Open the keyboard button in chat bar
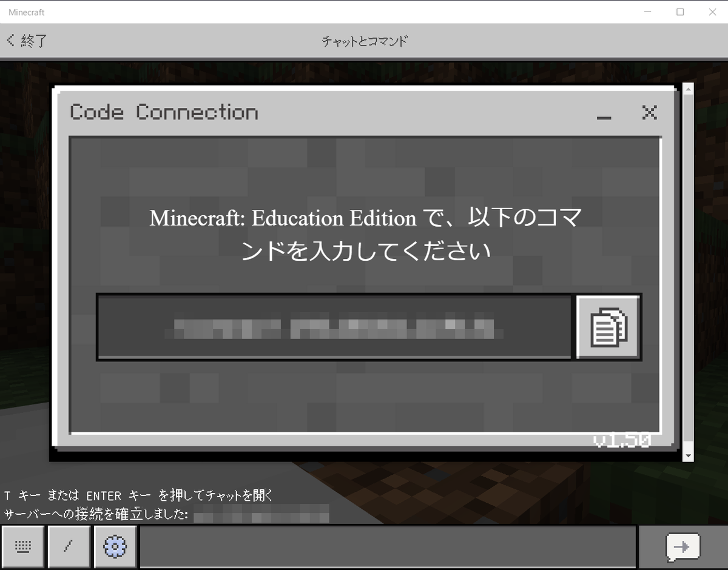The image size is (728, 570). point(23,547)
